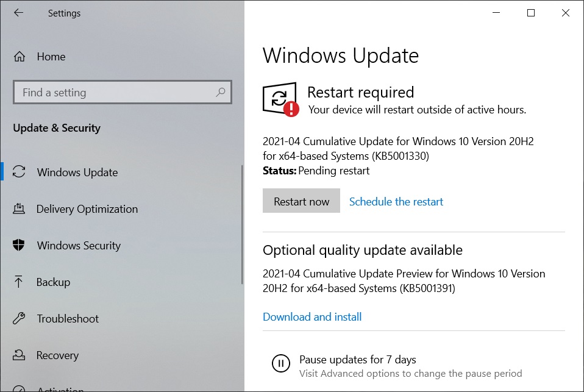Click the Windows Security shield icon
The image size is (584, 392).
19,245
